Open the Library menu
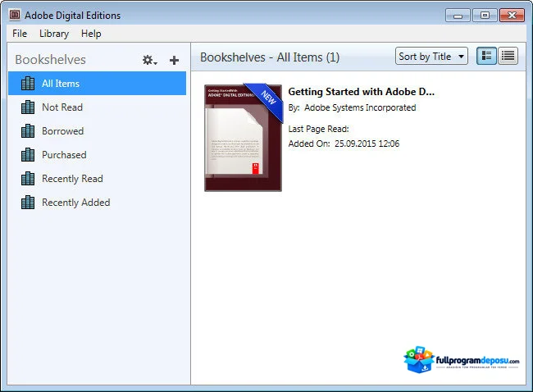This screenshot has width=533, height=392. click(x=54, y=34)
